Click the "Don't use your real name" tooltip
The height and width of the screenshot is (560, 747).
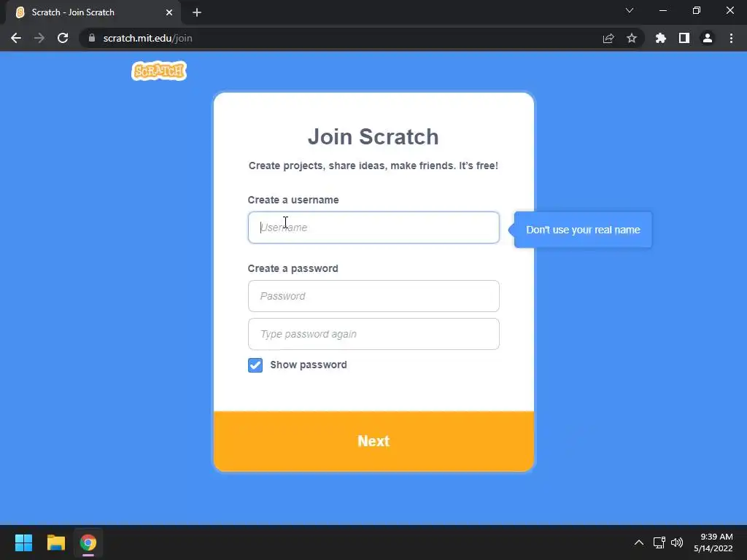[583, 230]
